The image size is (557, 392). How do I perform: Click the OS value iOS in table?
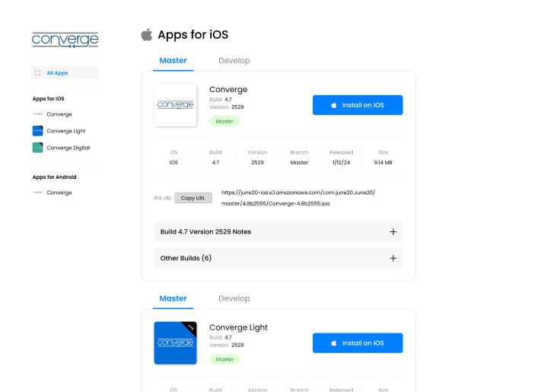173,162
